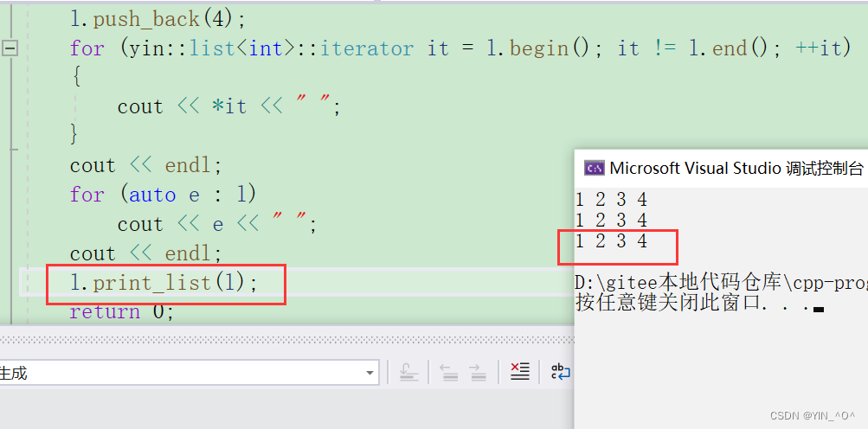Collapse the for loop code block

[10, 48]
